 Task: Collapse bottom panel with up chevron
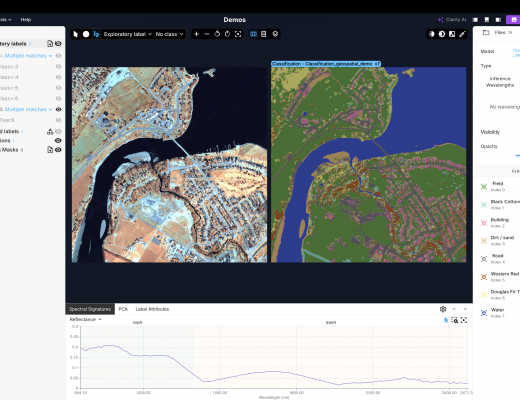tap(454, 309)
